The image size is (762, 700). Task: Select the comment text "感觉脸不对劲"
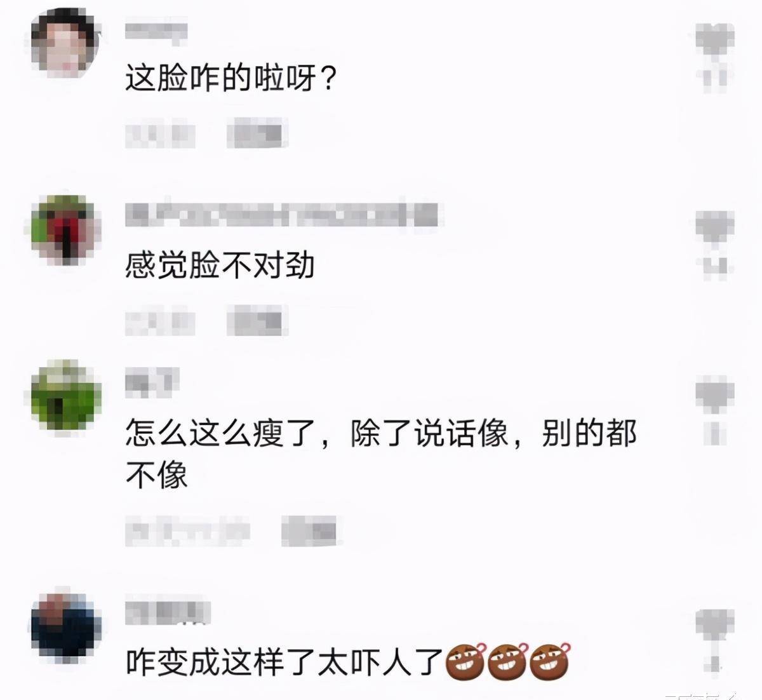tap(220, 265)
